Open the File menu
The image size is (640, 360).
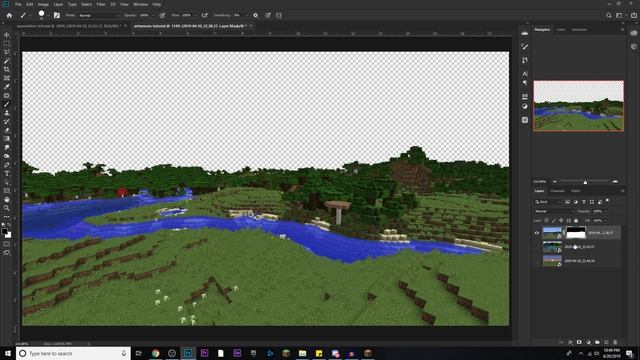point(18,4)
